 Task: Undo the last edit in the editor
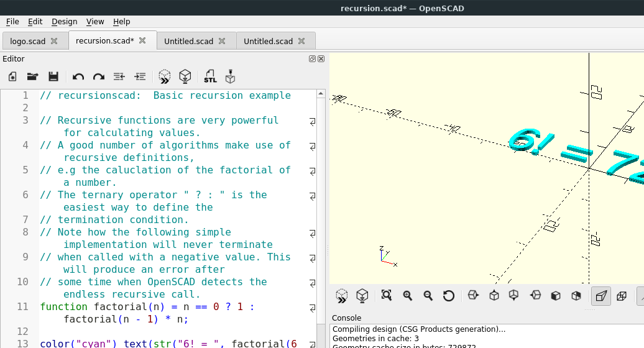78,76
